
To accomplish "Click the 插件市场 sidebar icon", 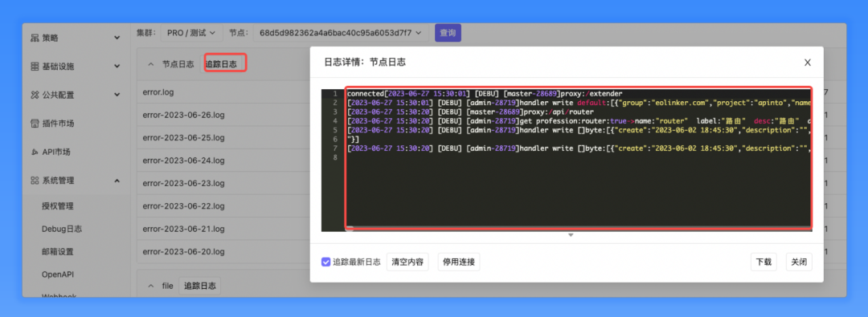I will pyautogui.click(x=35, y=124).
